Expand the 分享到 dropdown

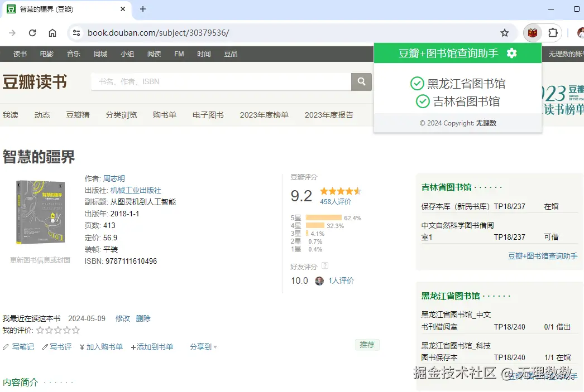tap(203, 347)
